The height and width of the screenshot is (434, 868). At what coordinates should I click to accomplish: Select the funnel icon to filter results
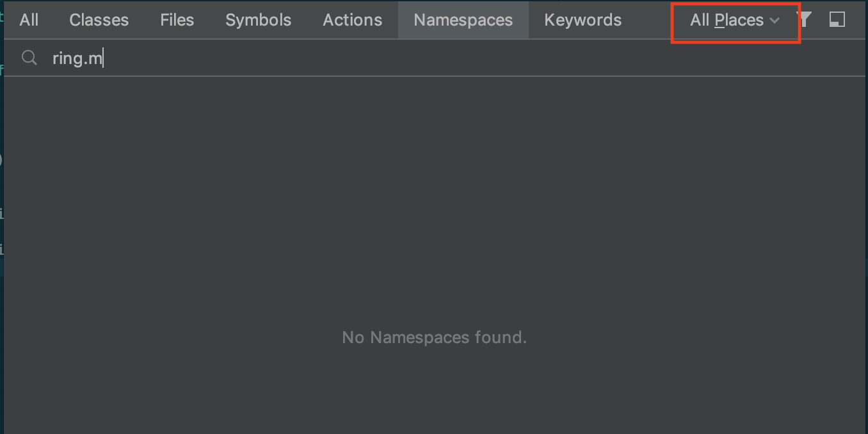click(x=804, y=19)
